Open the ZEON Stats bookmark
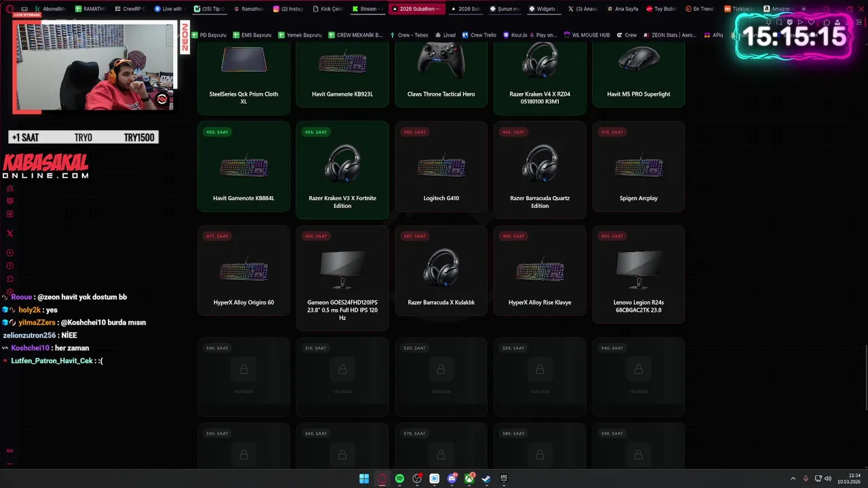 point(669,35)
